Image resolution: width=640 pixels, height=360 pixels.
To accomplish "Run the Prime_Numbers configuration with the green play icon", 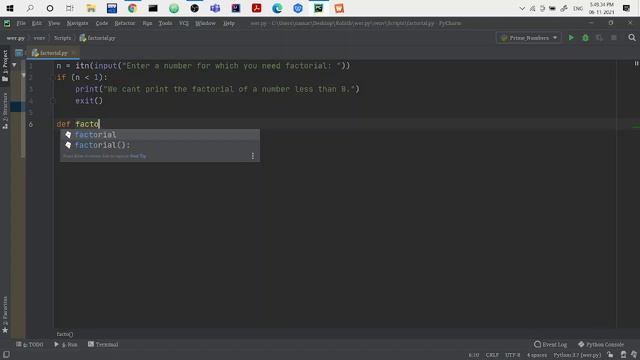I will 571,38.
